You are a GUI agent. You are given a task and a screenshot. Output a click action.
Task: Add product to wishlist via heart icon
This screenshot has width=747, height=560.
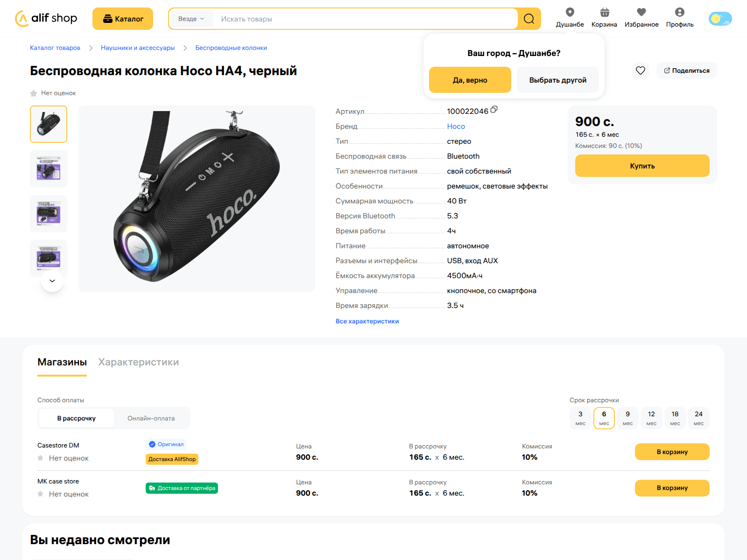click(640, 70)
